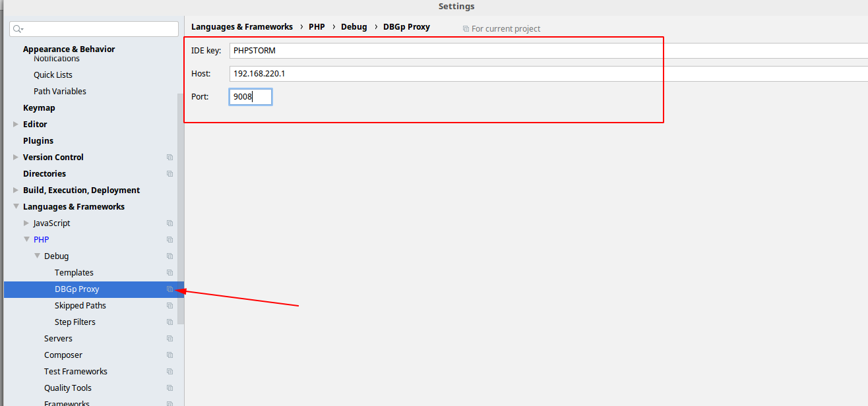This screenshot has width=868, height=406.
Task: Collapse the Languages & Frameworks tree node
Action: (15, 206)
